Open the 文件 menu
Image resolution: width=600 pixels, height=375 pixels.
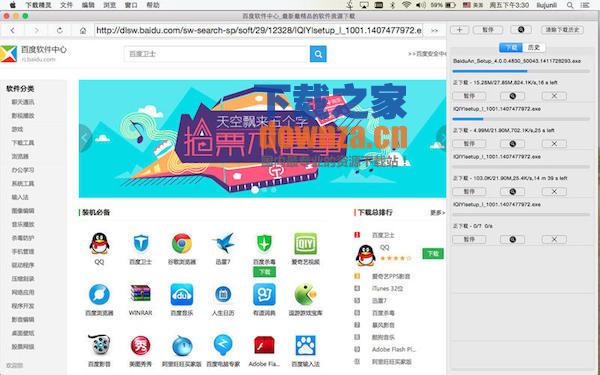(67, 5)
